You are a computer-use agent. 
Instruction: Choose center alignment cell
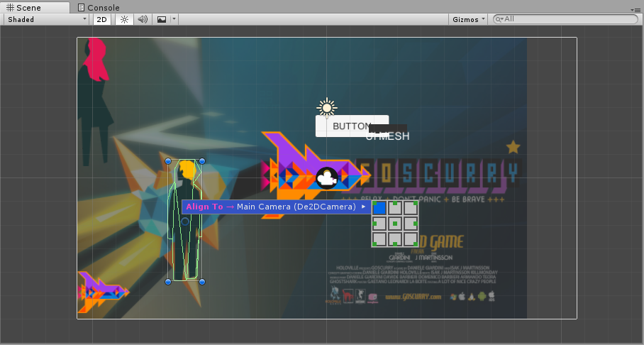click(394, 224)
